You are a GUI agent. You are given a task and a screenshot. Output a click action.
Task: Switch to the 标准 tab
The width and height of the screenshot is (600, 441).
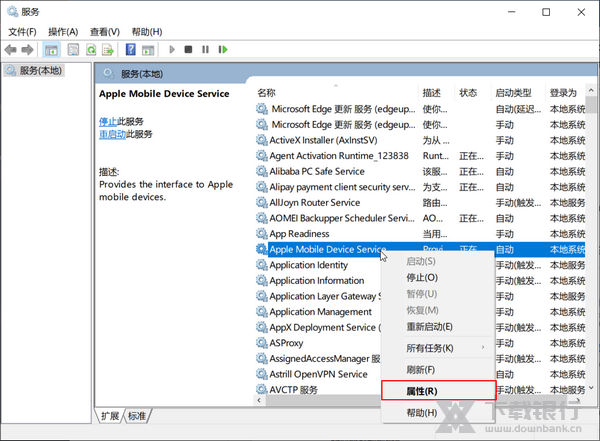(137, 416)
